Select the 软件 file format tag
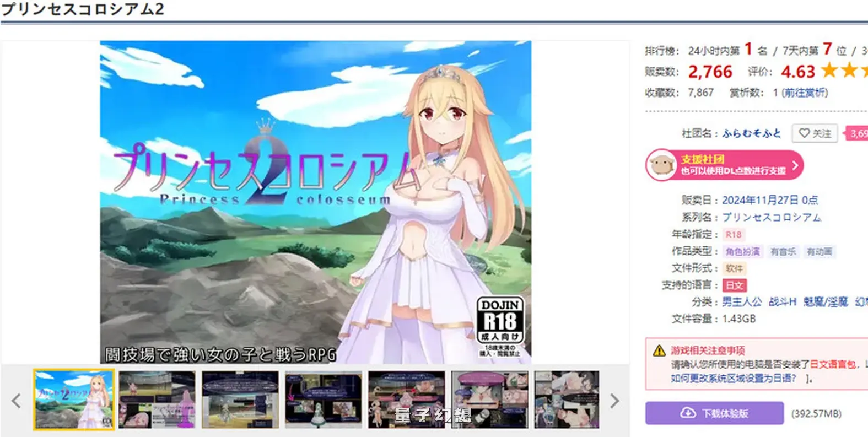Viewport: 868px width, 437px height. point(734,268)
